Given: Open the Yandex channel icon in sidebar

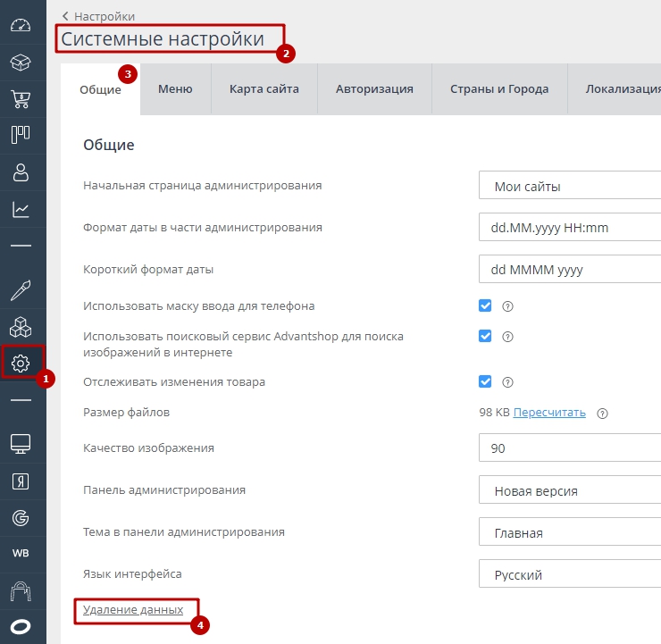Looking at the screenshot, I should (21, 481).
